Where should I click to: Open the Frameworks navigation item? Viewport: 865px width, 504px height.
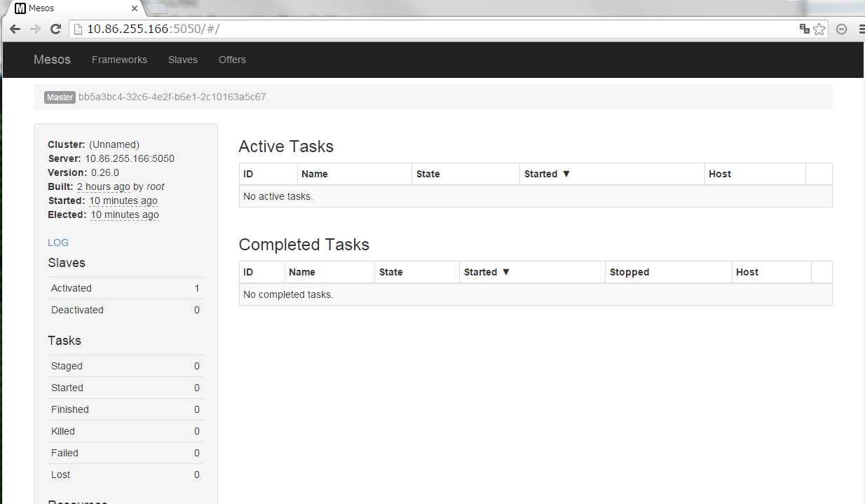point(119,60)
